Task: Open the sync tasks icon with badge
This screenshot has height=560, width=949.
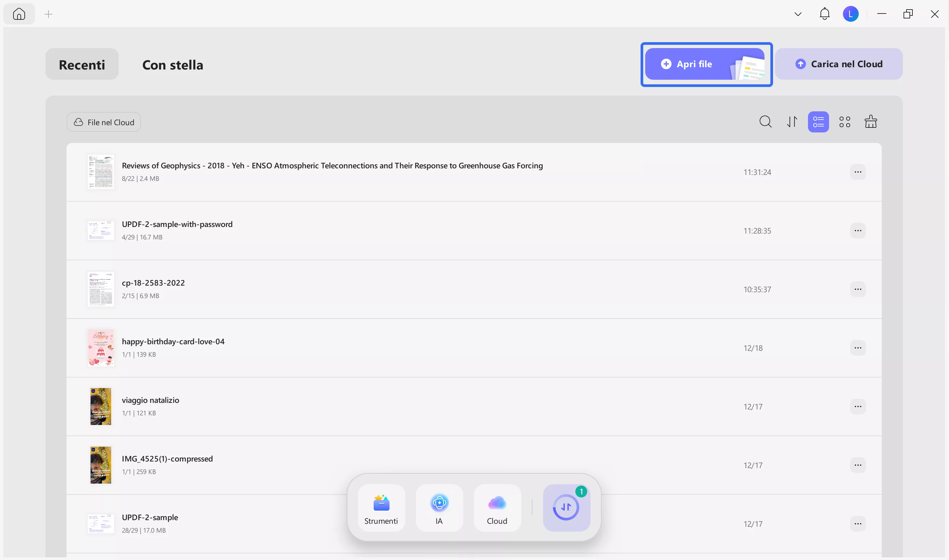Action: click(x=566, y=508)
